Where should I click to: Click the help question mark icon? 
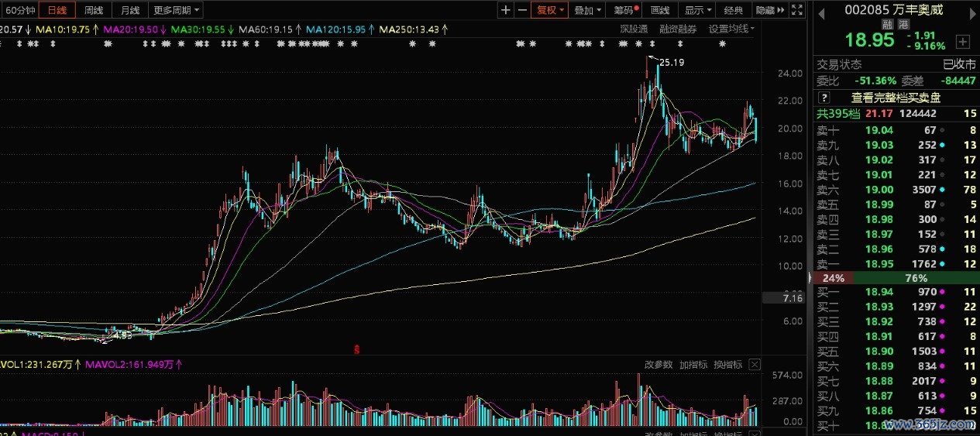824,98
